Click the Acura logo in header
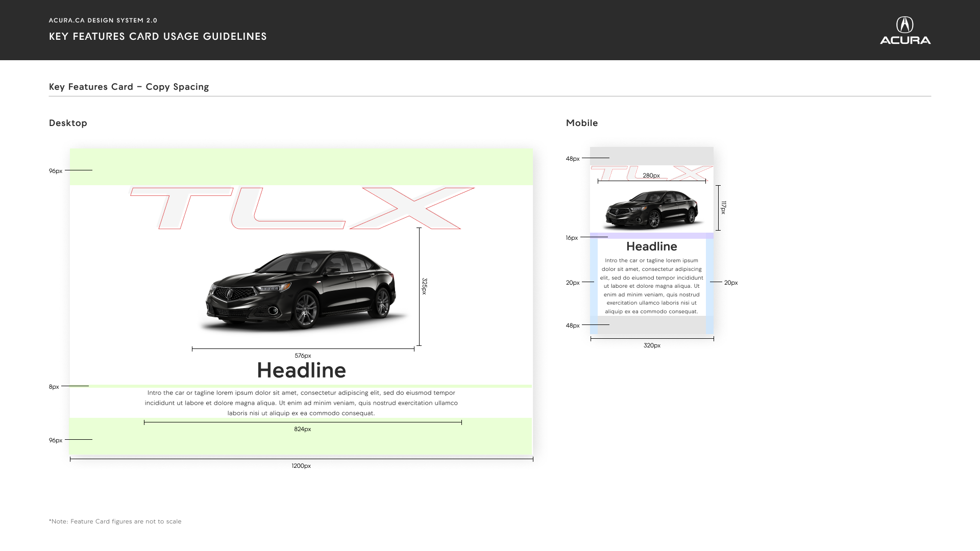The width and height of the screenshot is (980, 551). [905, 30]
